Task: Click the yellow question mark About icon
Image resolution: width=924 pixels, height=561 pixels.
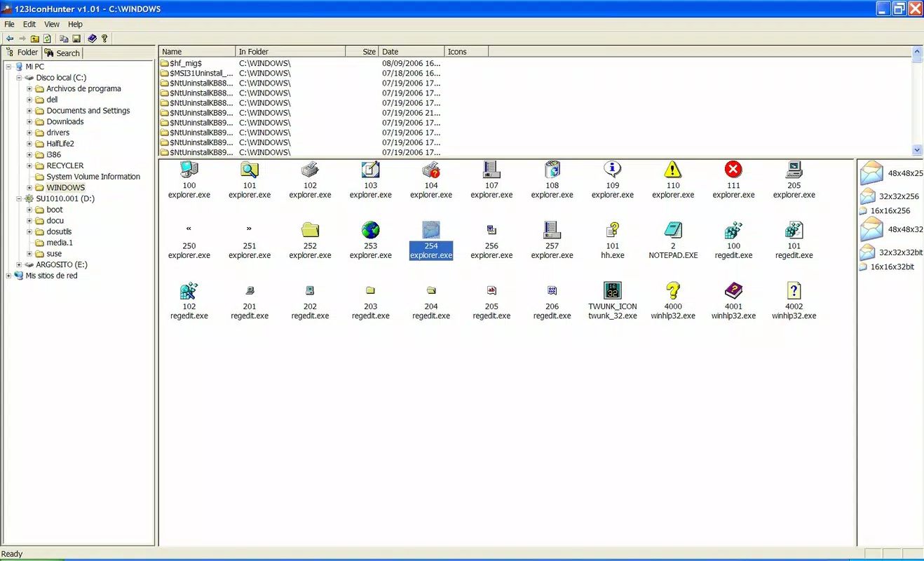Action: click(105, 39)
